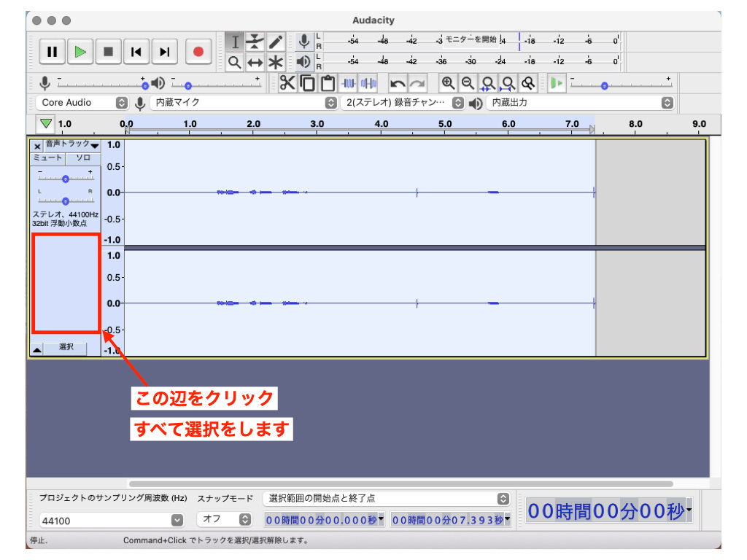The image size is (747, 560).
Task: Open the 内蔵出力 playback device dropdown
Action: (x=580, y=102)
